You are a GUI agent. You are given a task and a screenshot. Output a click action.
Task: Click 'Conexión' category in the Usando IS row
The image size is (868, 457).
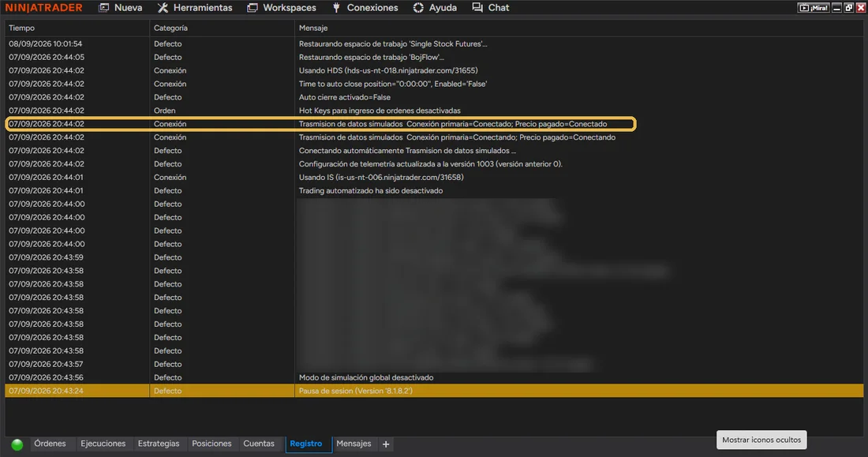pos(170,178)
